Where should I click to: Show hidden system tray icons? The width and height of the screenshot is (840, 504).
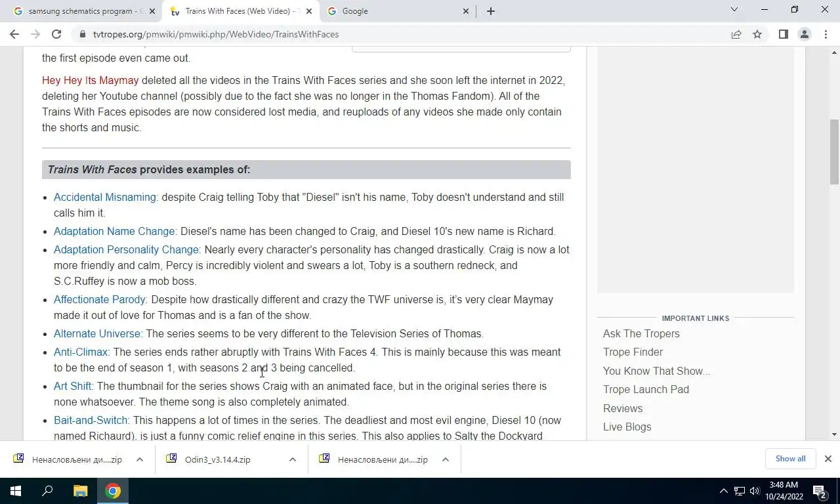pyautogui.click(x=724, y=491)
